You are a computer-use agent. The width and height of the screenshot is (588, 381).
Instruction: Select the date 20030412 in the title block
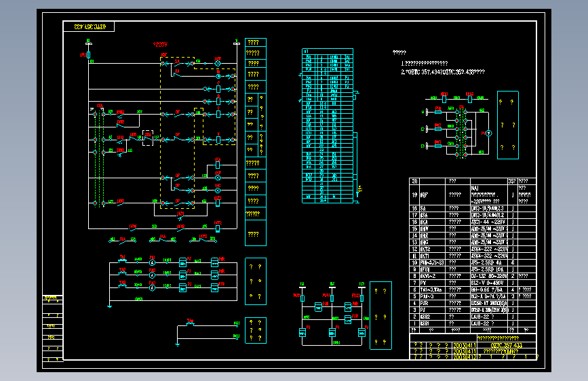(x=465, y=357)
